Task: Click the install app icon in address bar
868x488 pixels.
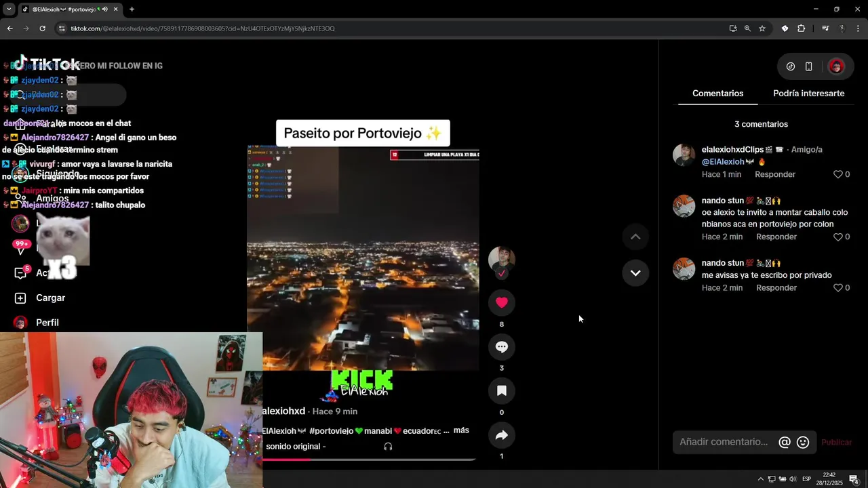Action: tap(733, 28)
